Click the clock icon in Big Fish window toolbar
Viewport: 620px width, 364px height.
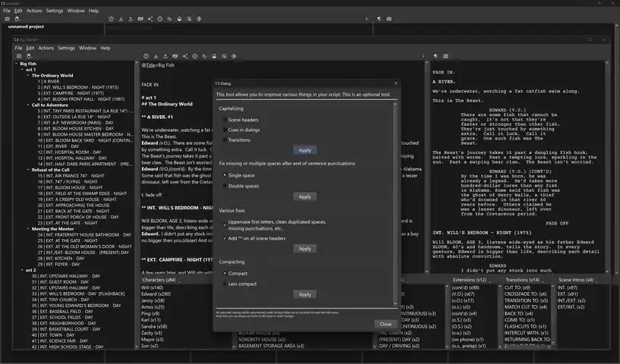click(194, 57)
